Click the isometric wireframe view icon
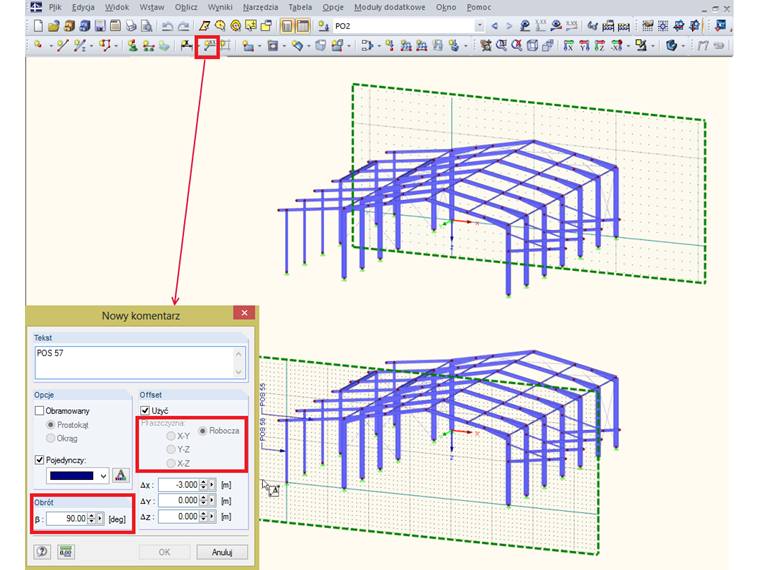Viewport: 760px width, 570px height. pos(532,46)
